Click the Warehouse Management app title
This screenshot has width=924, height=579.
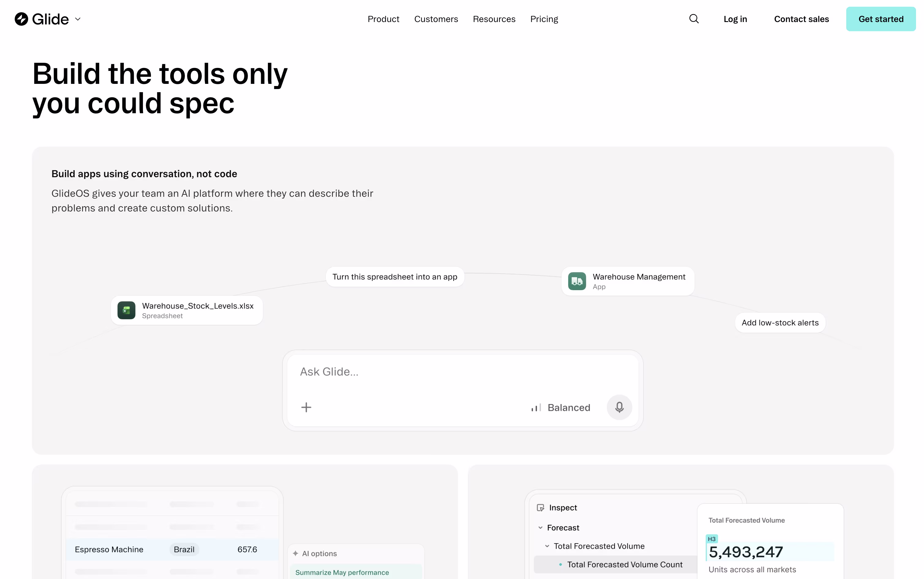pos(639,277)
